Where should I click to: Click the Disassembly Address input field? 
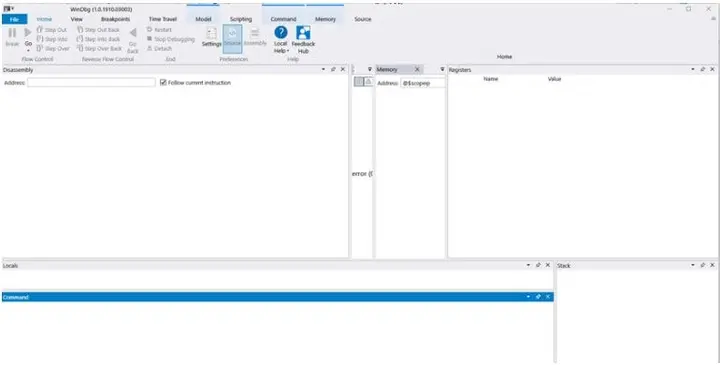click(91, 83)
